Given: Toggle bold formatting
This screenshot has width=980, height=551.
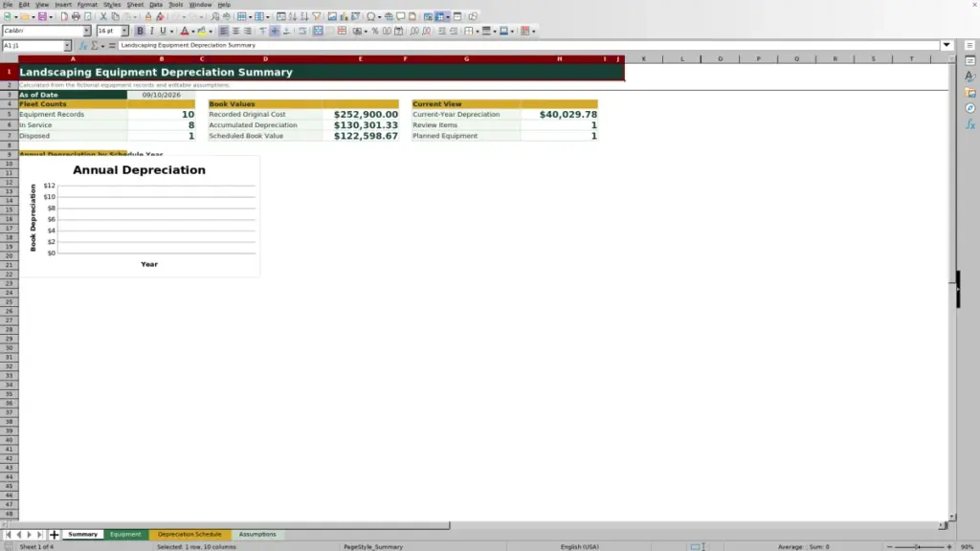Looking at the screenshot, I should [x=140, y=32].
